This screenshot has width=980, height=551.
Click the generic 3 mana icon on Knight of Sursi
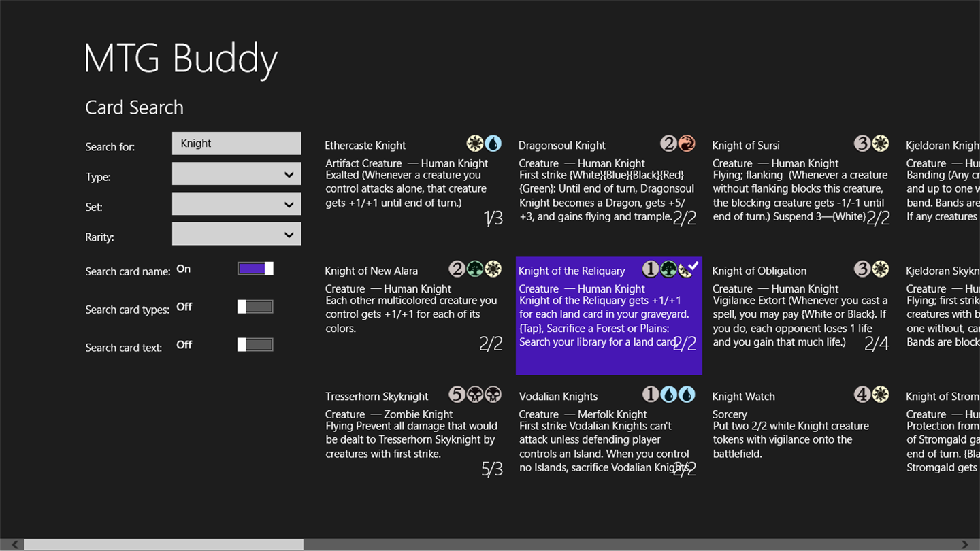pos(862,144)
